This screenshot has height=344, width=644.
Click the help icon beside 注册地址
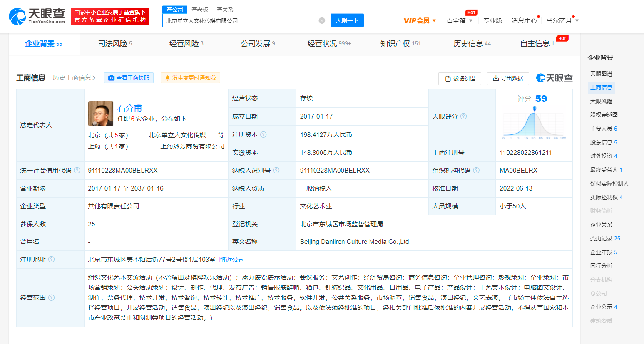(x=51, y=259)
